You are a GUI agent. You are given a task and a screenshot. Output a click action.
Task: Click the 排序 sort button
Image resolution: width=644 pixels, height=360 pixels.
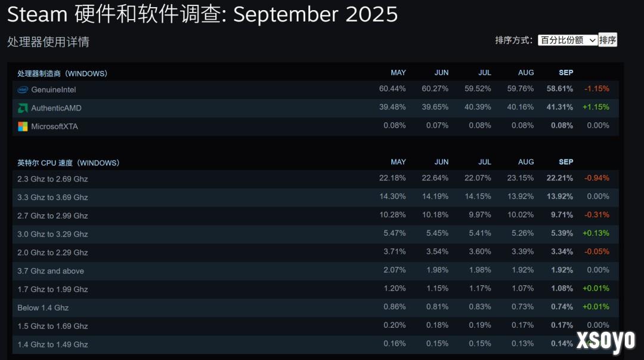point(608,40)
